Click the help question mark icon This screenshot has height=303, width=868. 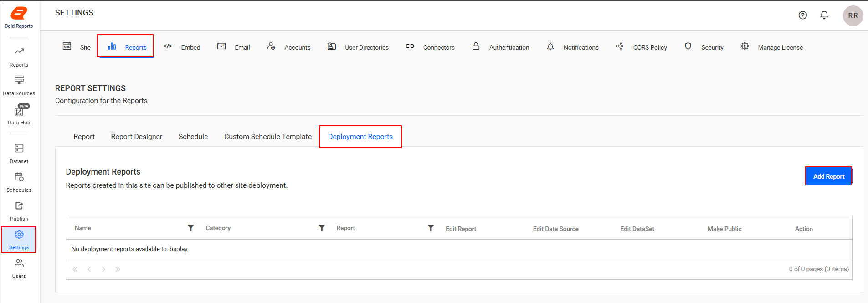803,15
